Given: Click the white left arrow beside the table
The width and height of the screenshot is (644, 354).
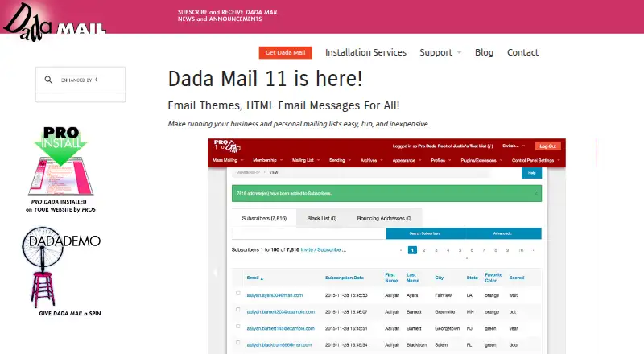Looking at the screenshot, I should tap(215, 272).
